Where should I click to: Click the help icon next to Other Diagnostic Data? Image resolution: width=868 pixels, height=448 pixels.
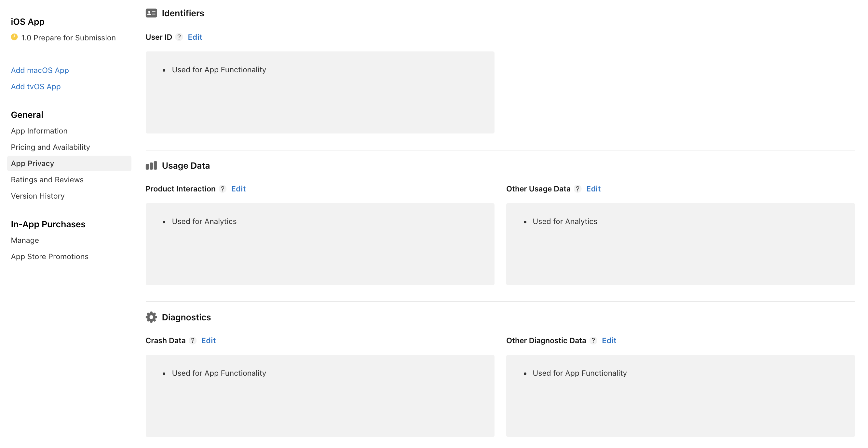point(593,341)
